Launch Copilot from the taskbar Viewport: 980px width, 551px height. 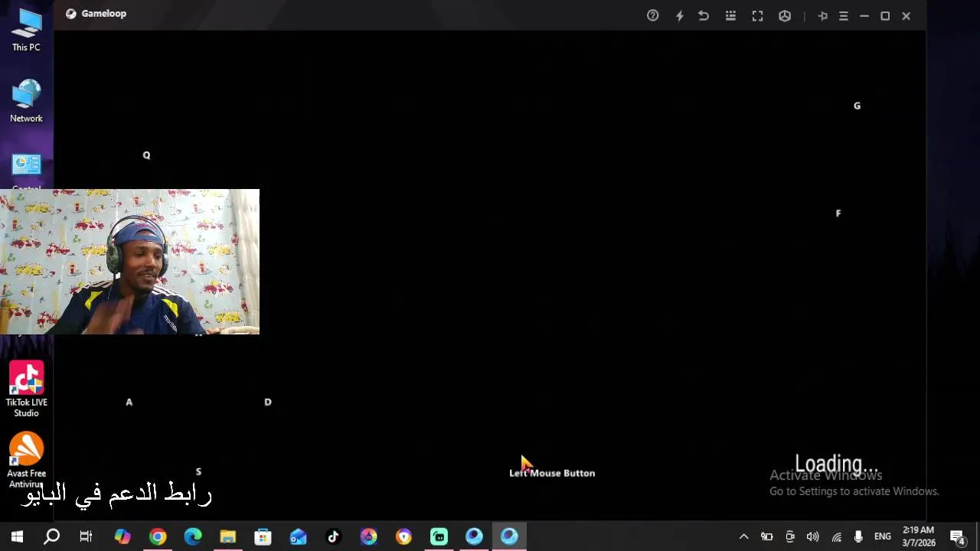(x=122, y=536)
